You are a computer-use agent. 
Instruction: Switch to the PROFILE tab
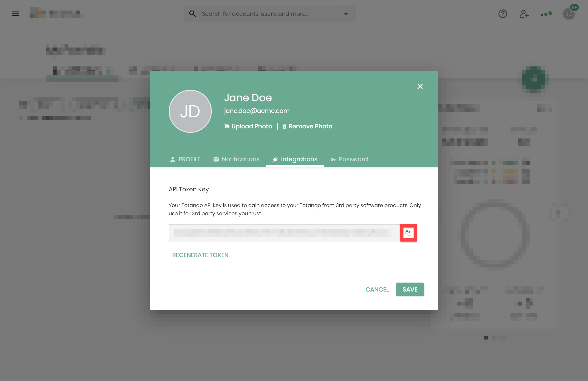(185, 159)
